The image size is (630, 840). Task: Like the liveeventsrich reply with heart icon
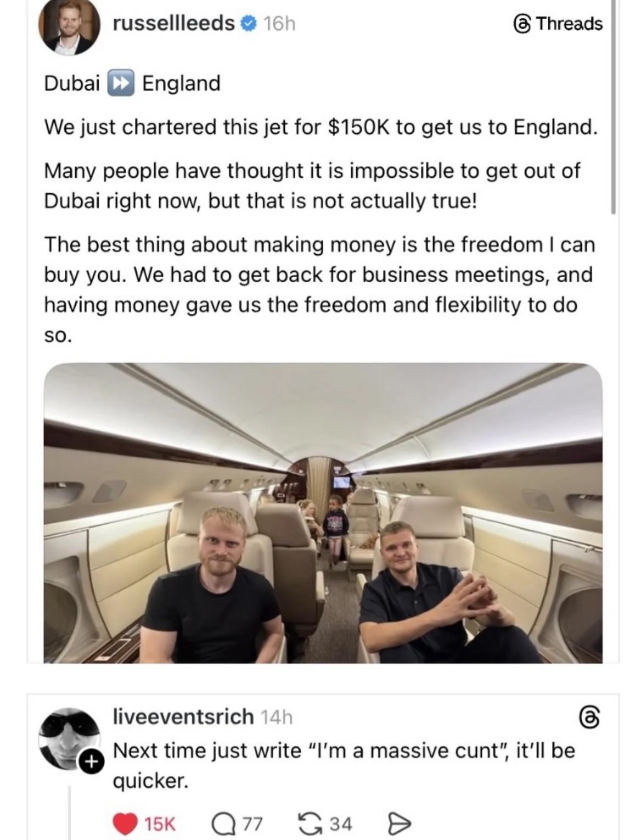tap(125, 824)
